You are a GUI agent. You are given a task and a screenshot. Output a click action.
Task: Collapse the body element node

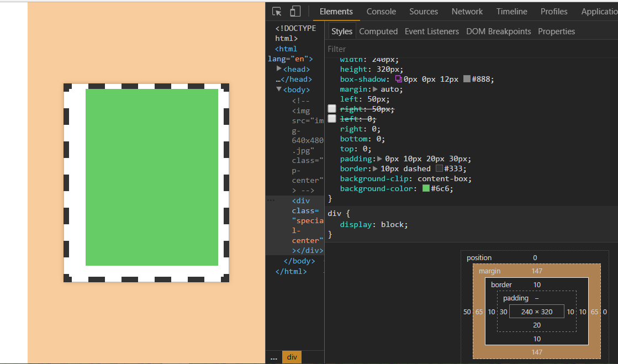tap(279, 89)
